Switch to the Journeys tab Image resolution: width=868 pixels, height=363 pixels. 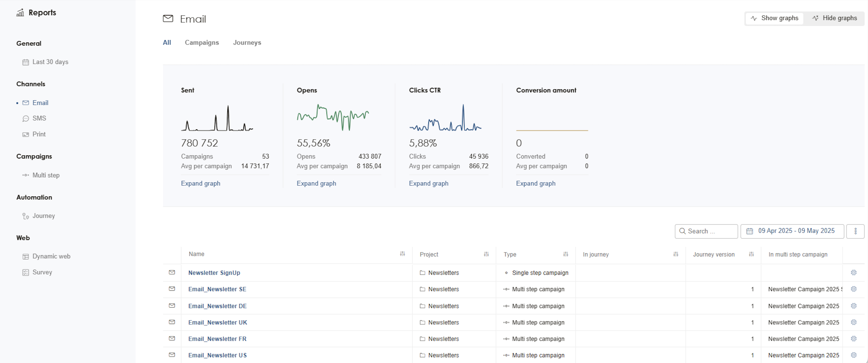[x=247, y=43]
